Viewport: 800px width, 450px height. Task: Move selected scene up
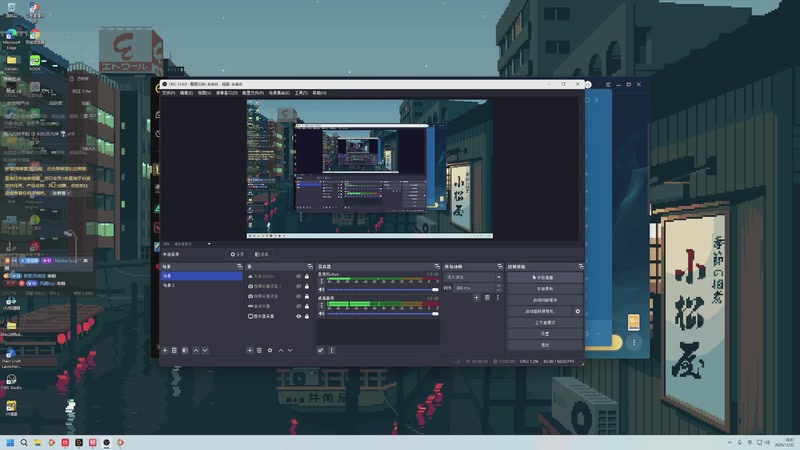coord(196,351)
